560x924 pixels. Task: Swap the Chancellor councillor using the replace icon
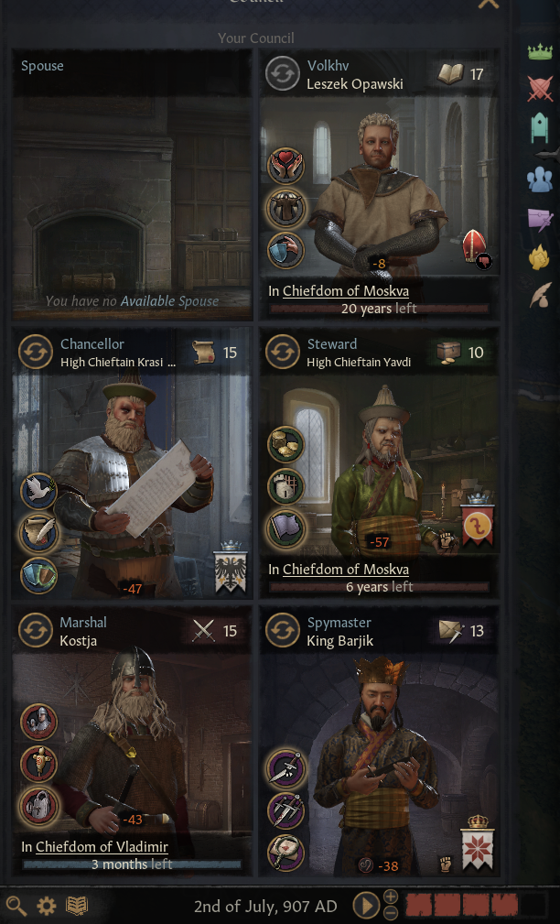36,353
